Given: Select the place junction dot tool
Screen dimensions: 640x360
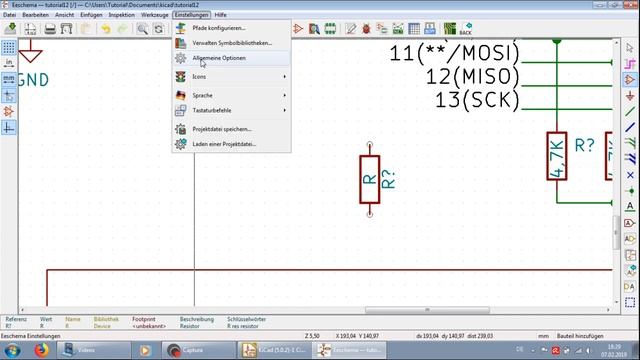Looking at the screenshot, I should (630, 191).
